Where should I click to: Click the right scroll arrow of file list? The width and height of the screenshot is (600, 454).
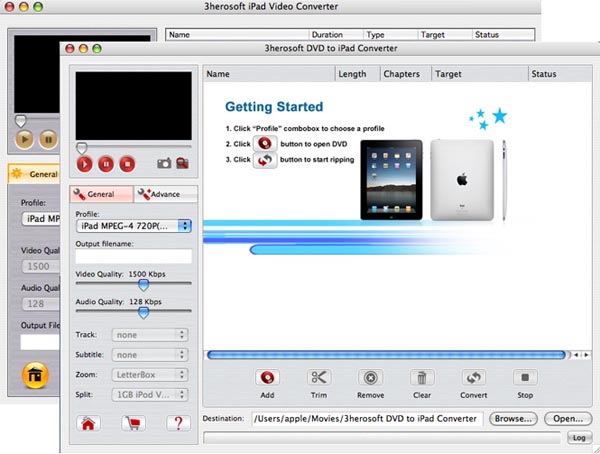coord(586,355)
